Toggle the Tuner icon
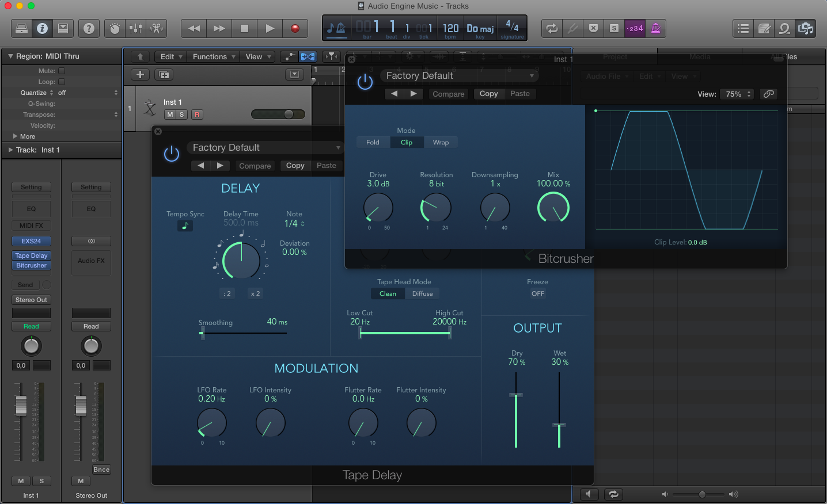827x504 pixels. [x=572, y=28]
